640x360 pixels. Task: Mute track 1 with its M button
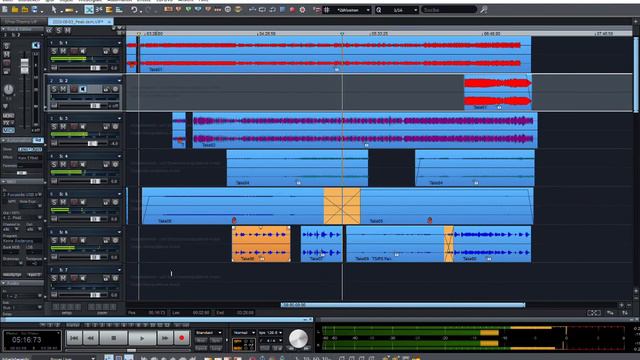63,51
